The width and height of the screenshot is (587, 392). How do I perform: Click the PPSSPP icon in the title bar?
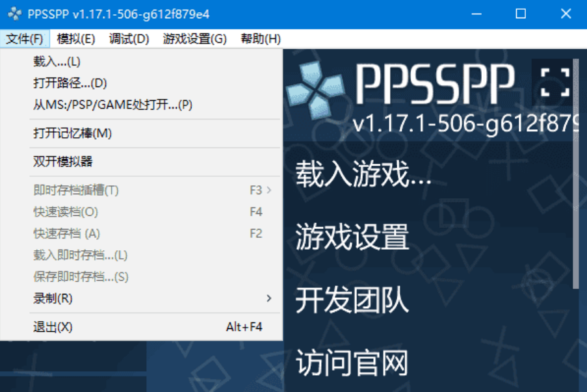coord(14,13)
